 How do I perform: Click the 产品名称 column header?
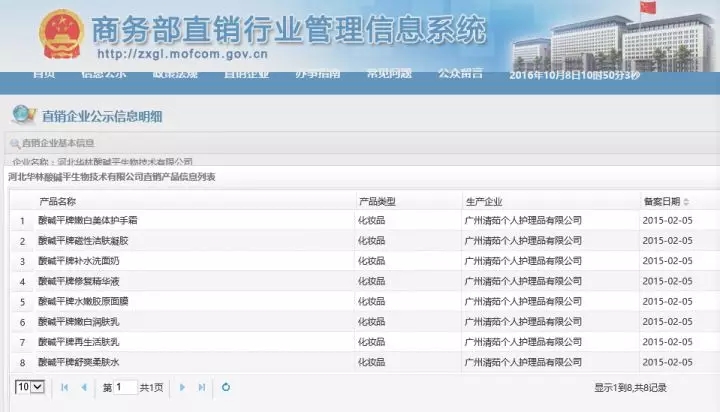(57, 202)
